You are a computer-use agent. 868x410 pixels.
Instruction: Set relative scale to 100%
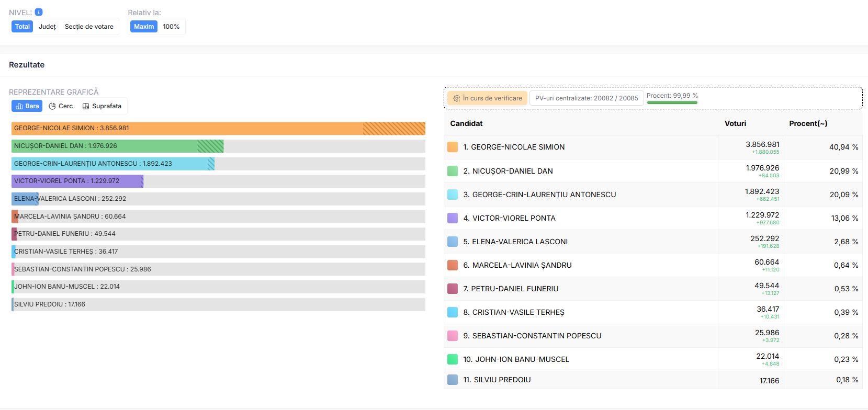pyautogui.click(x=171, y=27)
